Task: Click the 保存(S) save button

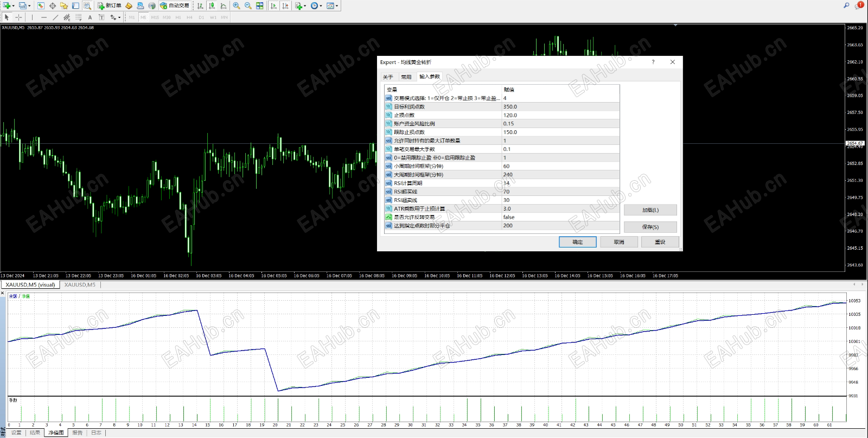Action: [650, 227]
